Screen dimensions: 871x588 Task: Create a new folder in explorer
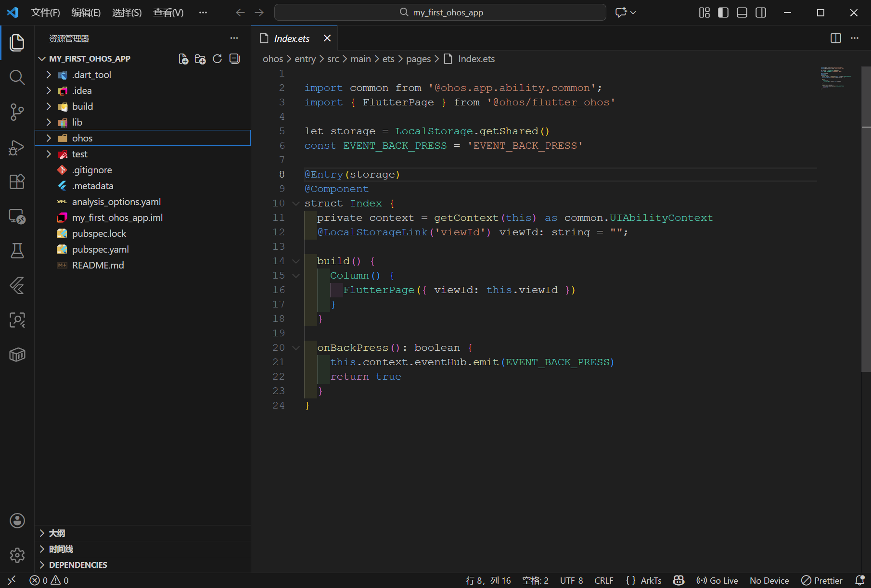[200, 59]
